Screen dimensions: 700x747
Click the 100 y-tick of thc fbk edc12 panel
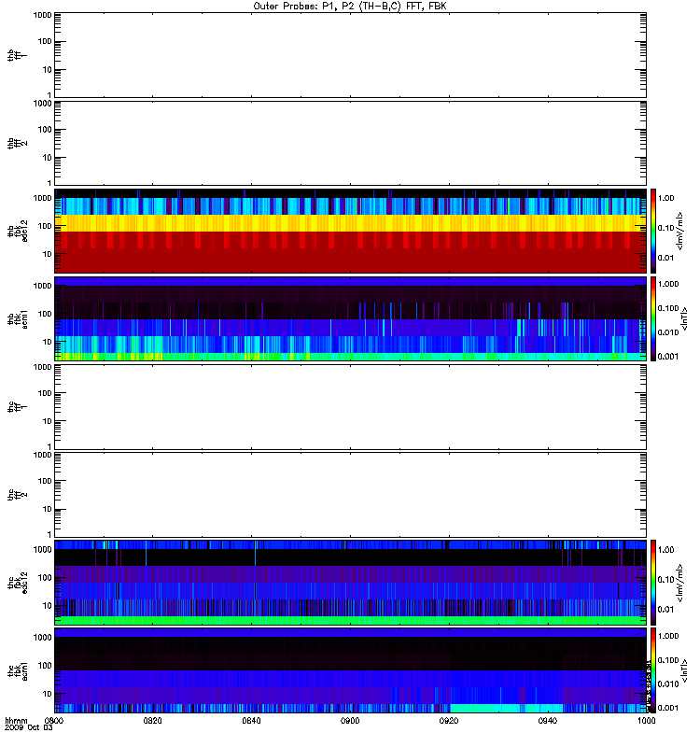[x=45, y=578]
